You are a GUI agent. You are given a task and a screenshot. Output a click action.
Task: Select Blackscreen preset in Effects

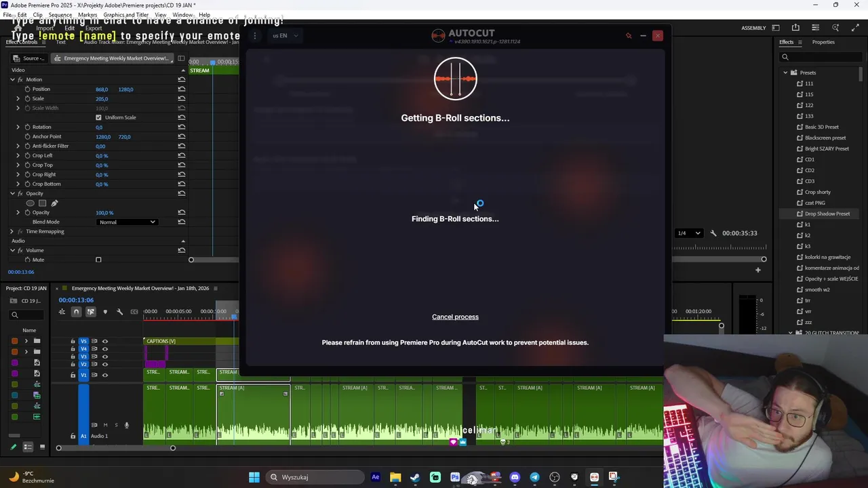[x=825, y=138]
